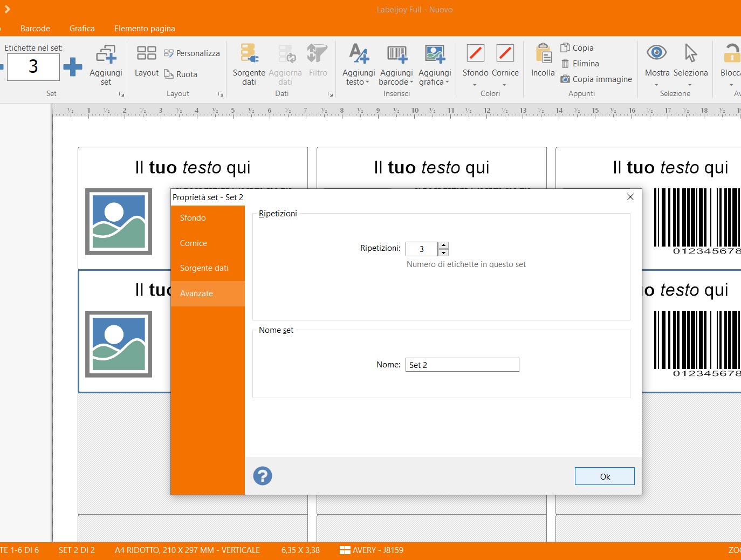Close the Proprietà set dialog
The height and width of the screenshot is (560, 741).
click(x=630, y=197)
